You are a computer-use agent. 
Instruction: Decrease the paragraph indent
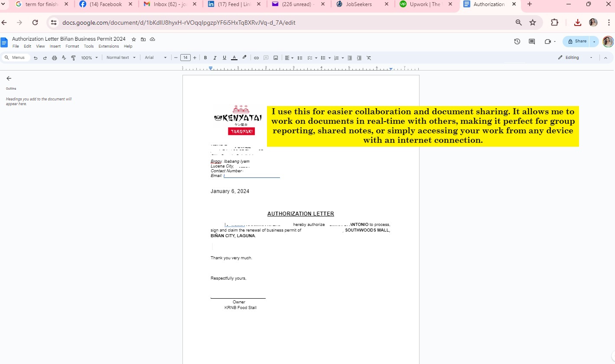coord(350,58)
